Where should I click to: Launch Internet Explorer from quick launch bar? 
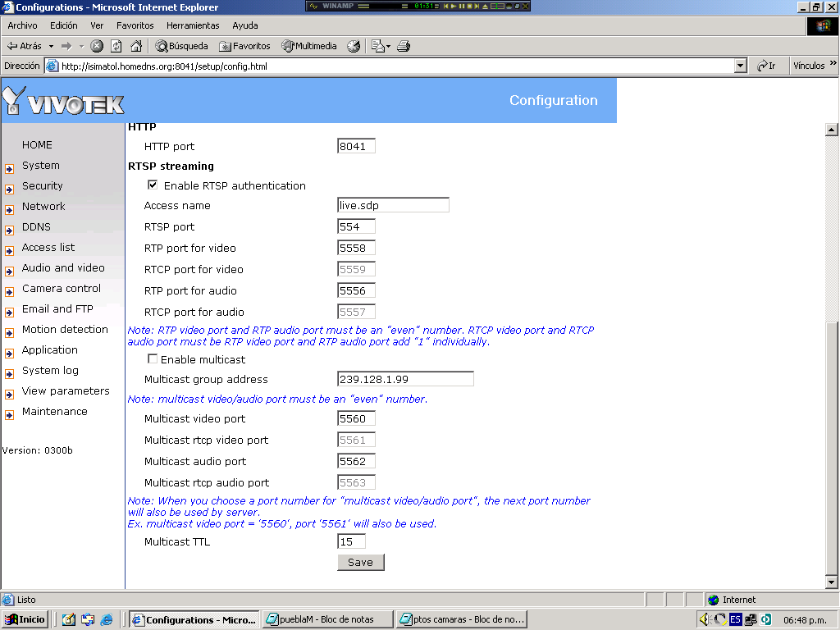(x=107, y=619)
